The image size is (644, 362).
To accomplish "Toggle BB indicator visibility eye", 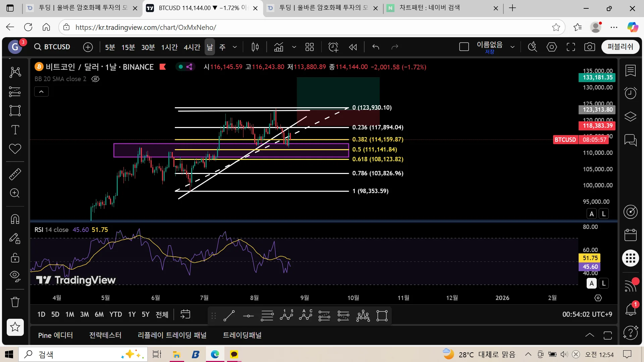I will pos(95,79).
